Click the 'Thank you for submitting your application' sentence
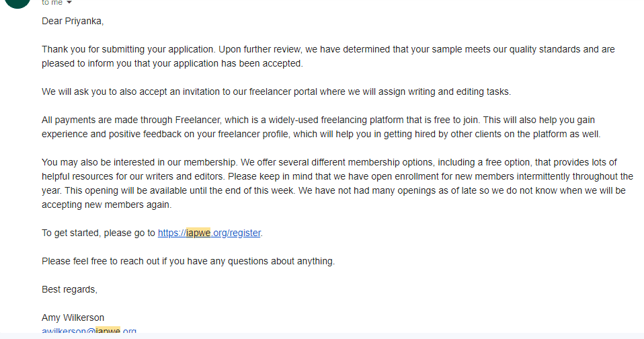The image size is (644, 339). coord(128,49)
